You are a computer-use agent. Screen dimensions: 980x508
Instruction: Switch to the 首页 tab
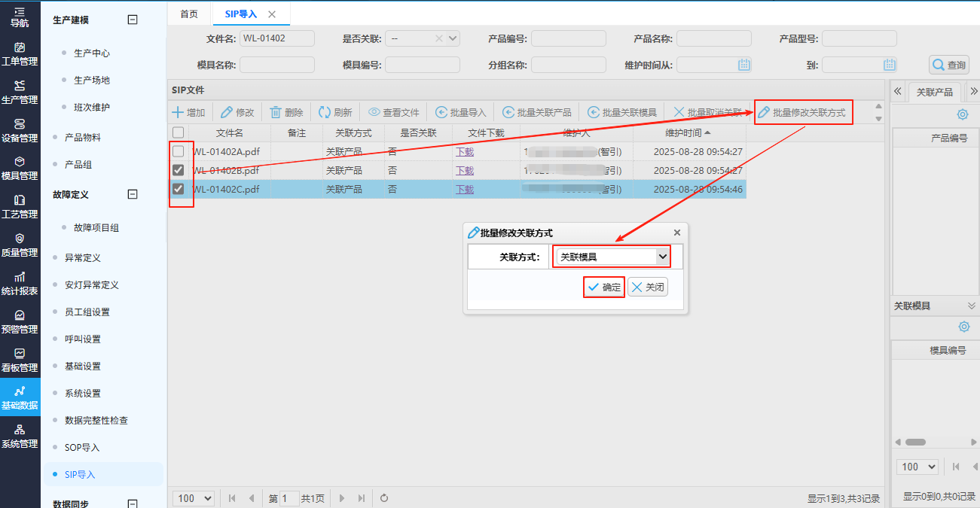(x=189, y=14)
